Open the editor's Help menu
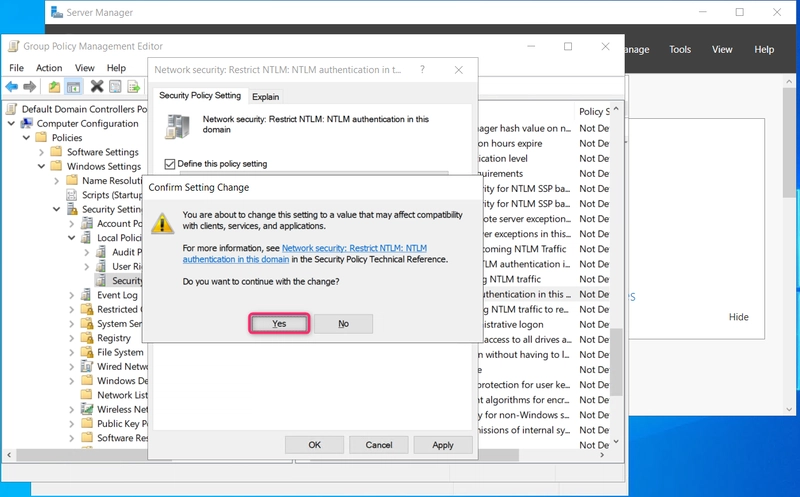This screenshot has width=800, height=497. [x=116, y=68]
